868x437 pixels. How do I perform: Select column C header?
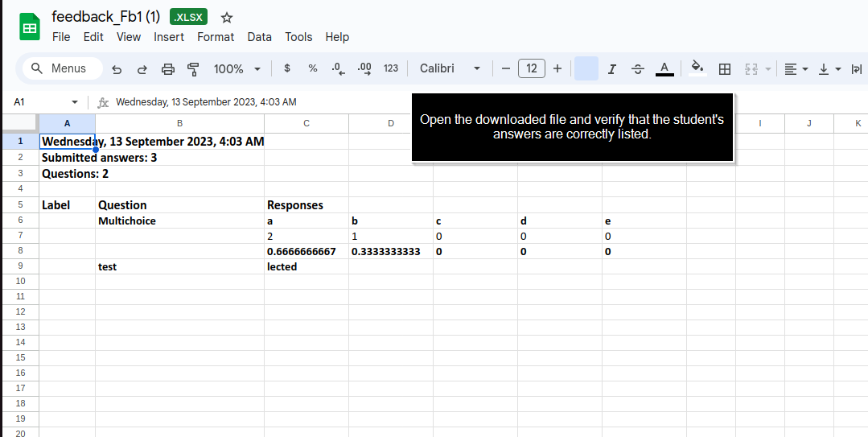[306, 123]
